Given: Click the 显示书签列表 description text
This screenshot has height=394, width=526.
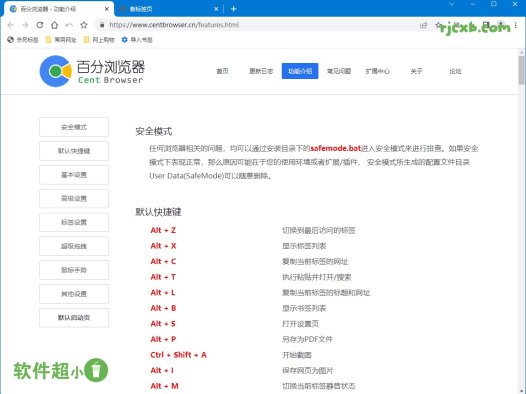Looking at the screenshot, I should (x=304, y=308).
